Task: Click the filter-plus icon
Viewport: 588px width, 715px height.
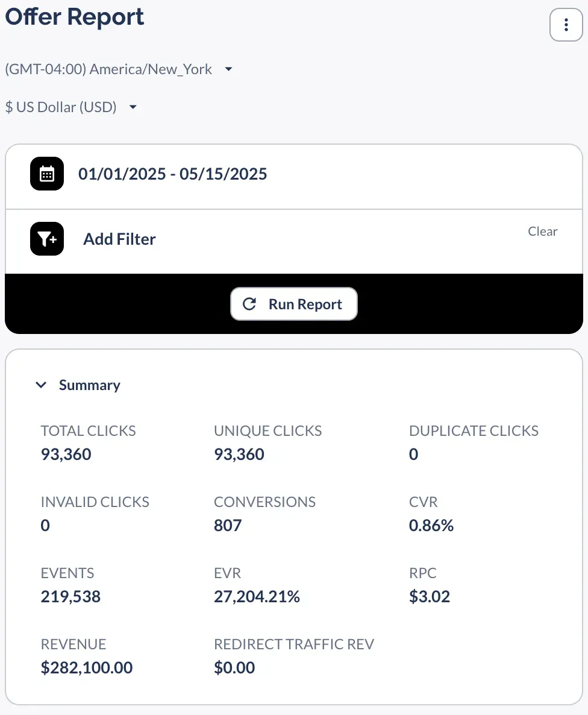Action: click(47, 239)
